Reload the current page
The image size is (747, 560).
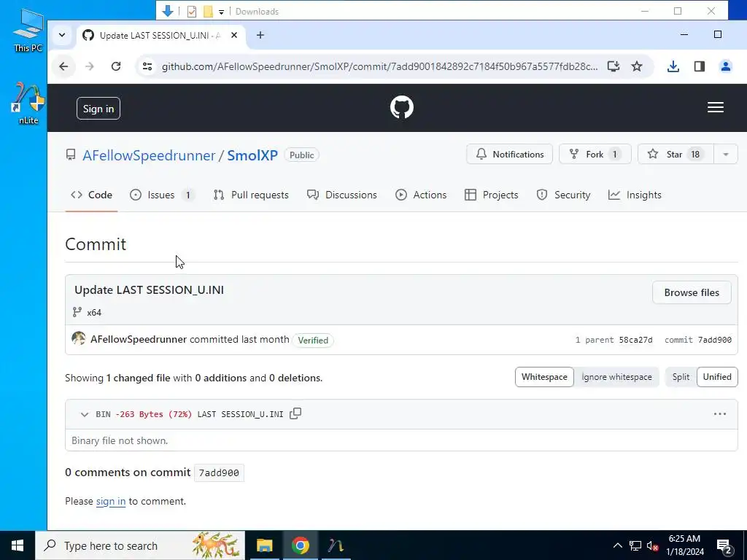[116, 66]
